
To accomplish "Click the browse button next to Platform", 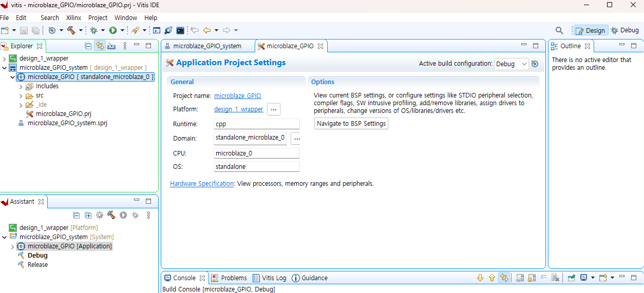I will point(274,109).
